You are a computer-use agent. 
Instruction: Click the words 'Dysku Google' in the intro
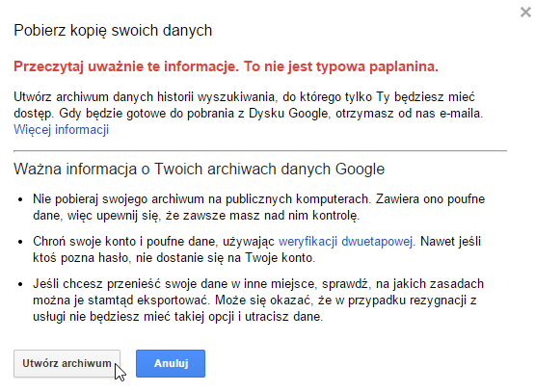[x=288, y=113]
